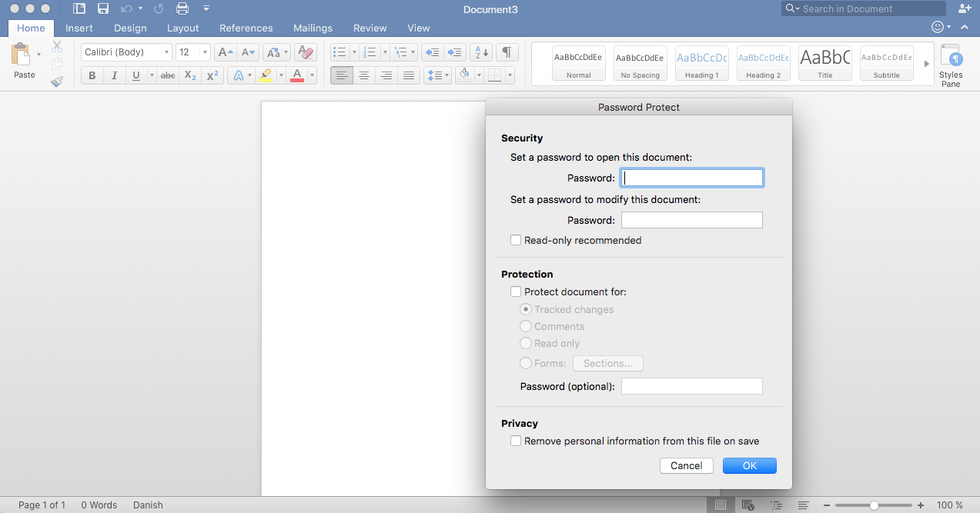Click the password to modify field
This screenshot has height=513, width=980.
pos(691,221)
